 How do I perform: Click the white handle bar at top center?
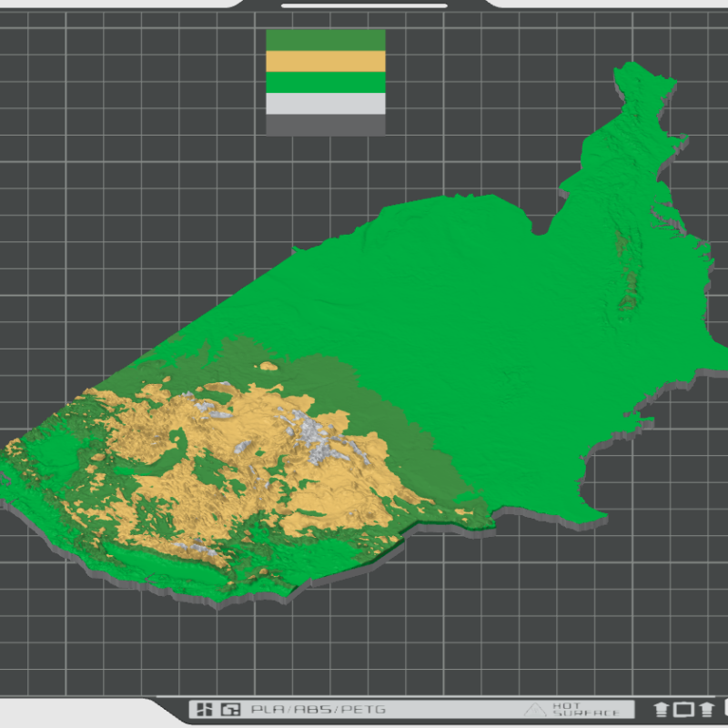(363, 5)
